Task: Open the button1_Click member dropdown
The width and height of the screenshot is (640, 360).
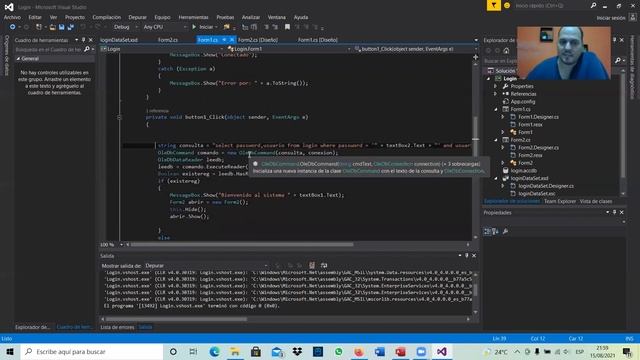Action: (x=415, y=49)
